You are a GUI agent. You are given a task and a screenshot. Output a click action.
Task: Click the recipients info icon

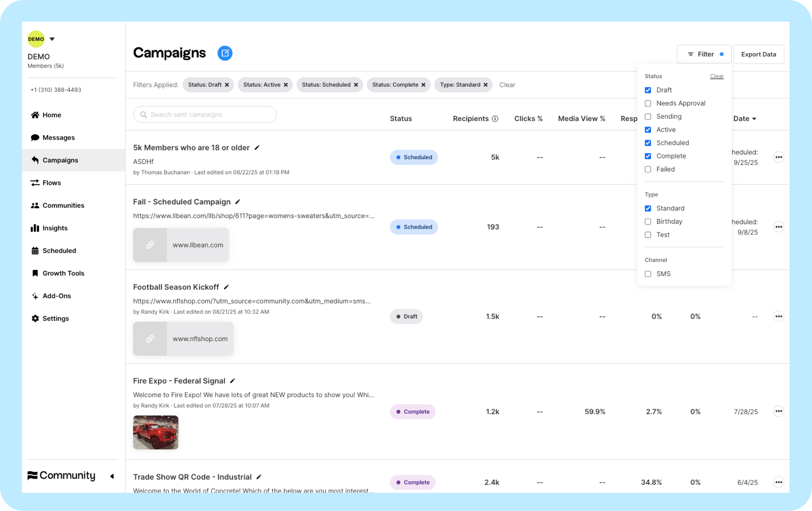click(x=495, y=119)
